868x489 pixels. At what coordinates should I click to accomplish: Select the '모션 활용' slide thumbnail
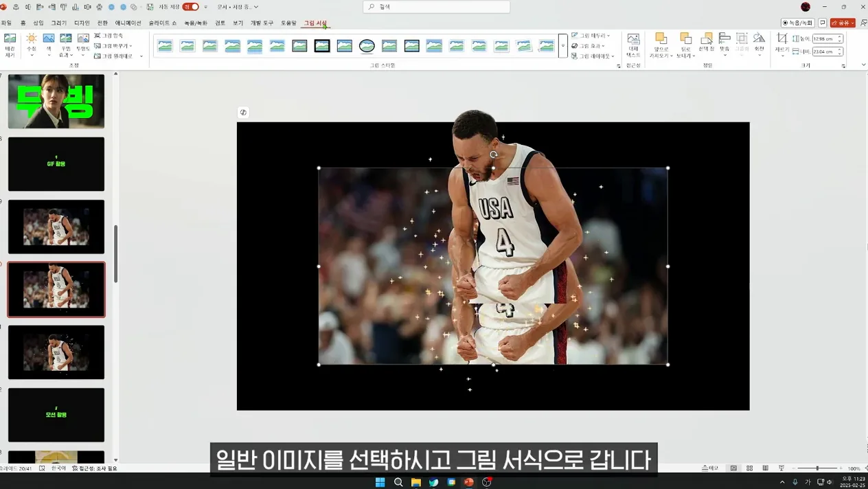pos(56,415)
